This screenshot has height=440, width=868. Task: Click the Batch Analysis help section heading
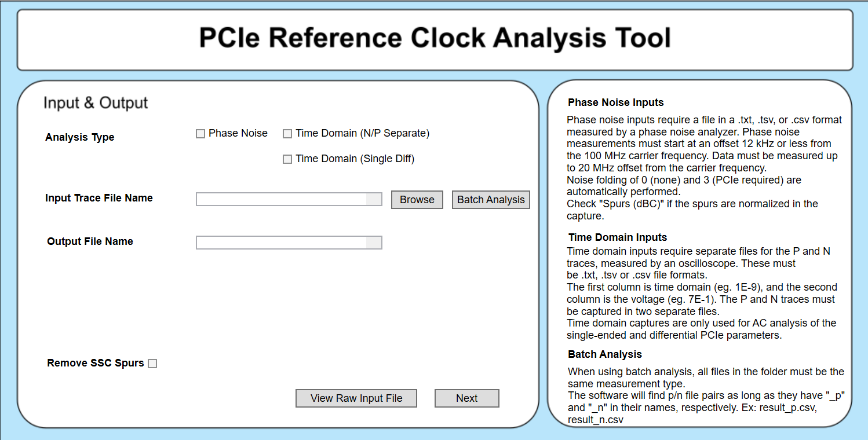pos(605,354)
